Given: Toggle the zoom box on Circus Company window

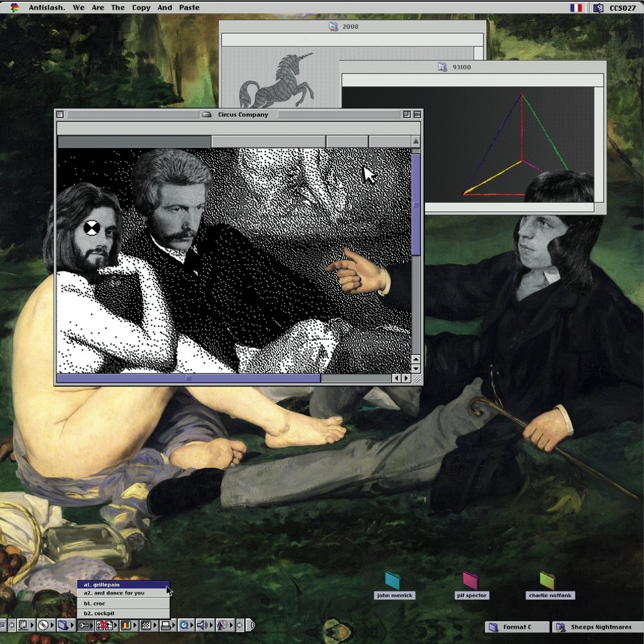Looking at the screenshot, I should click(x=406, y=115).
